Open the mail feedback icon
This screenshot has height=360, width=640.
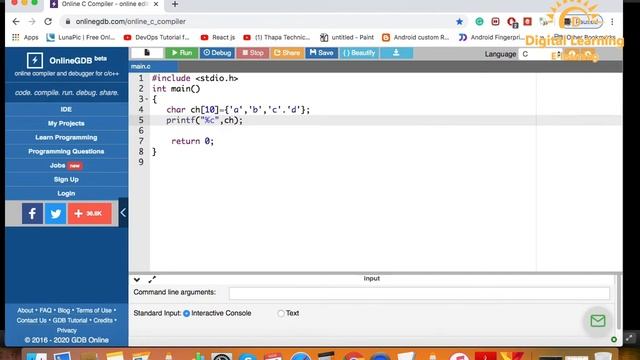coord(598,321)
